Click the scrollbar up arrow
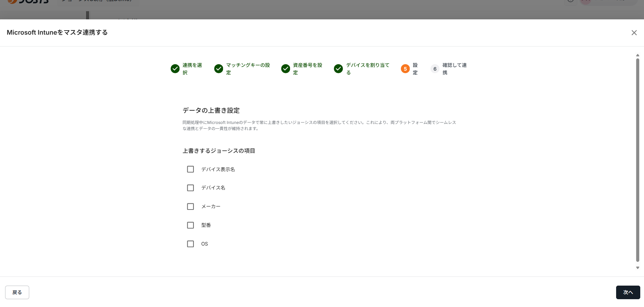644x307 pixels. click(638, 55)
